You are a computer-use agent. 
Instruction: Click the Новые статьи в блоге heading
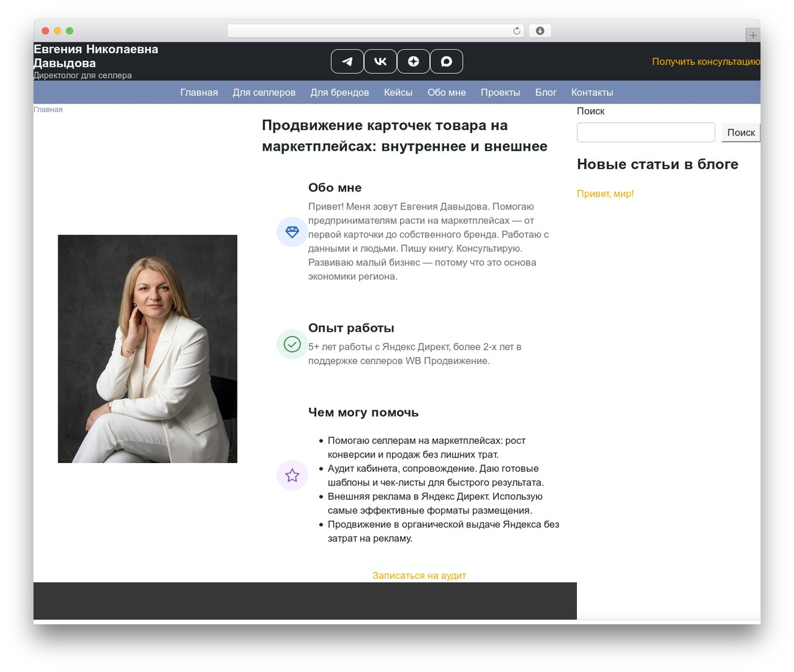click(x=658, y=164)
